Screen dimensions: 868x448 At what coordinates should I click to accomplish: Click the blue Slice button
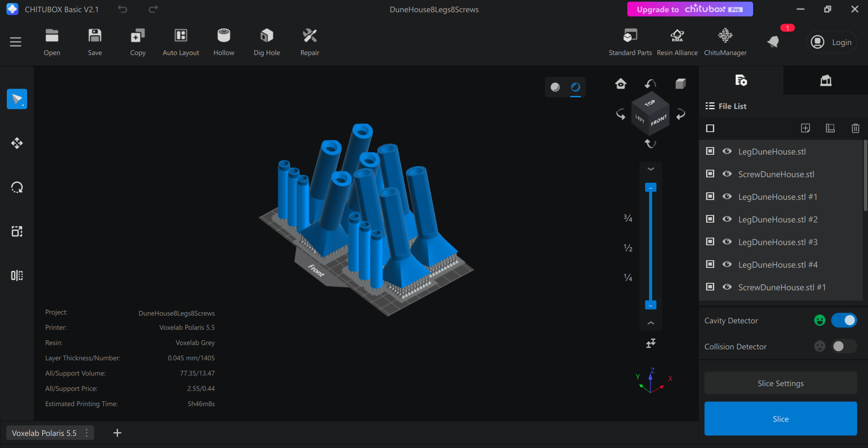[781, 419]
